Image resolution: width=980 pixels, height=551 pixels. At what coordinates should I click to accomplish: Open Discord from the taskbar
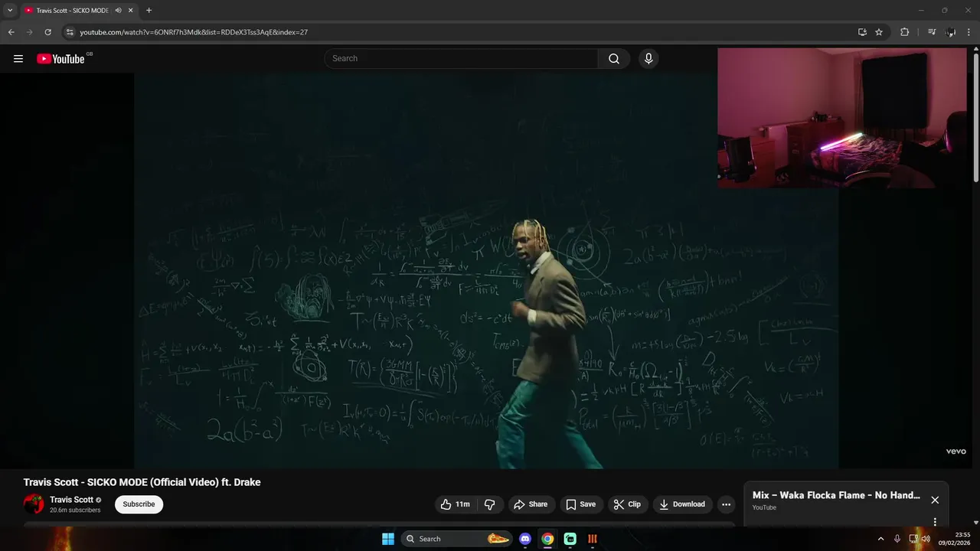click(524, 539)
